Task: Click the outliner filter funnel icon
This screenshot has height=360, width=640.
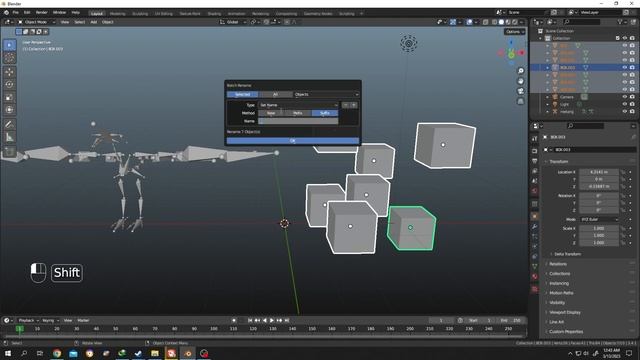Action: (621, 22)
